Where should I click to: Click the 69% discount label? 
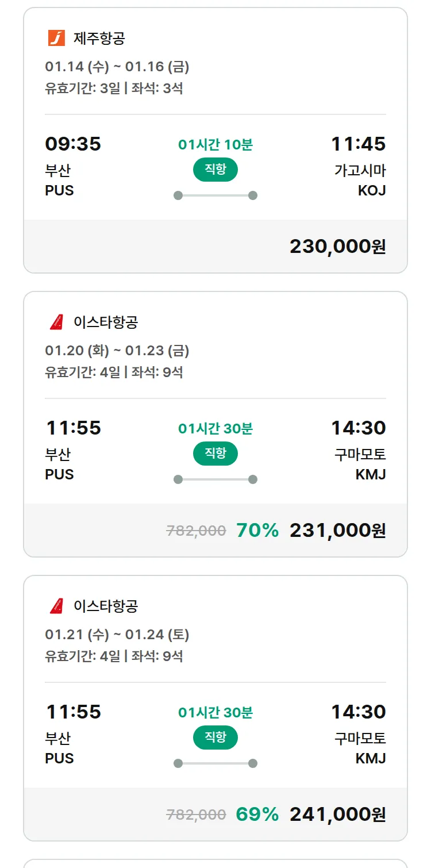257,815
